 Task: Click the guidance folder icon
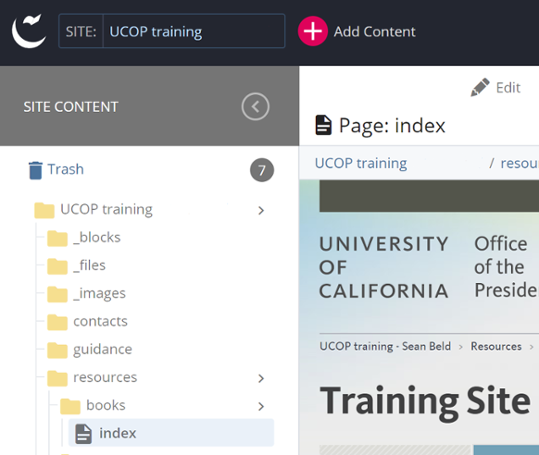point(57,350)
